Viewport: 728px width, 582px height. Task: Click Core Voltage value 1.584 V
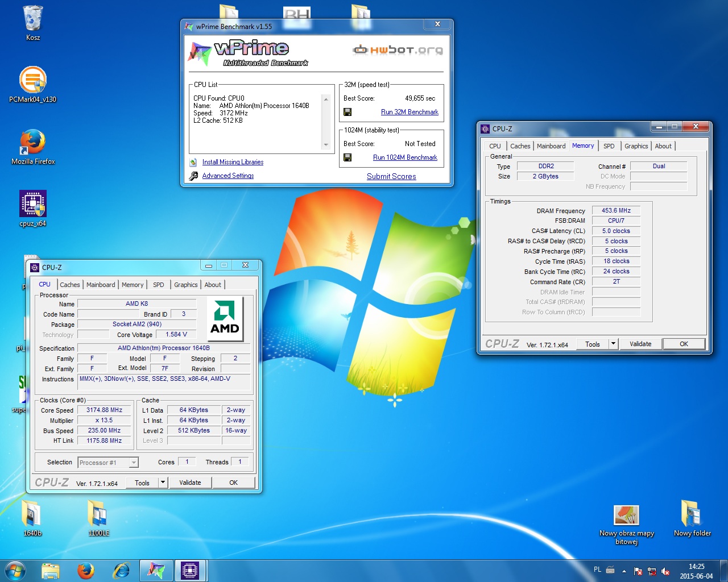(176, 334)
